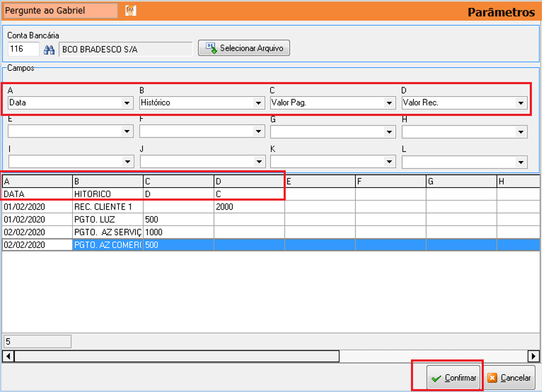Image resolution: width=542 pixels, height=392 pixels.
Task: Open bank account search binoculars icon
Action: tap(49, 50)
